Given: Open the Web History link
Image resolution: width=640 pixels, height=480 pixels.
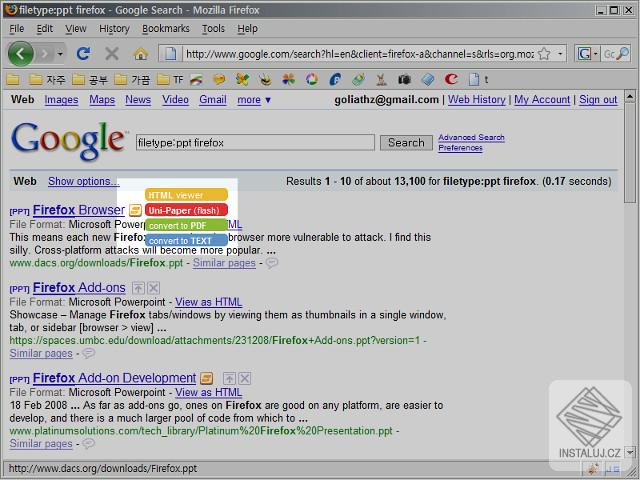Looking at the screenshot, I should click(x=476, y=100).
